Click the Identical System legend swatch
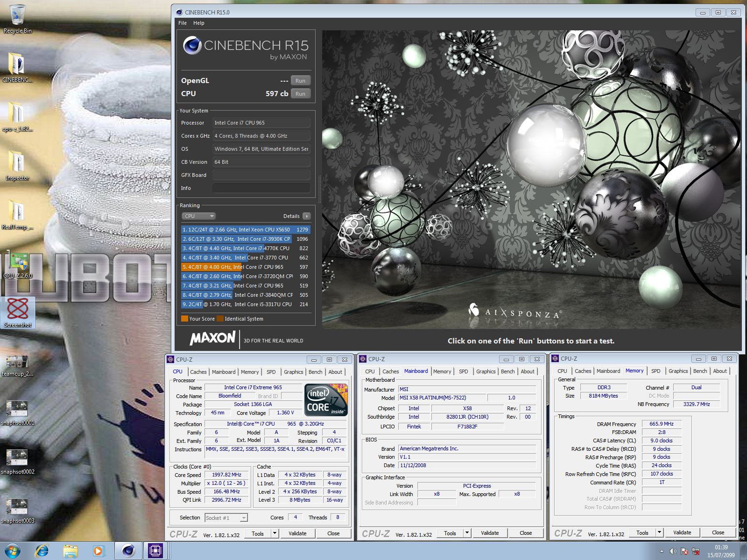 220,319
